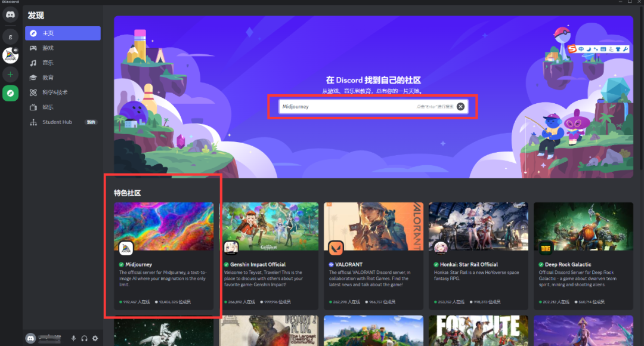Click the TV icon beside 娱乐
644x346 pixels.
(x=33, y=107)
